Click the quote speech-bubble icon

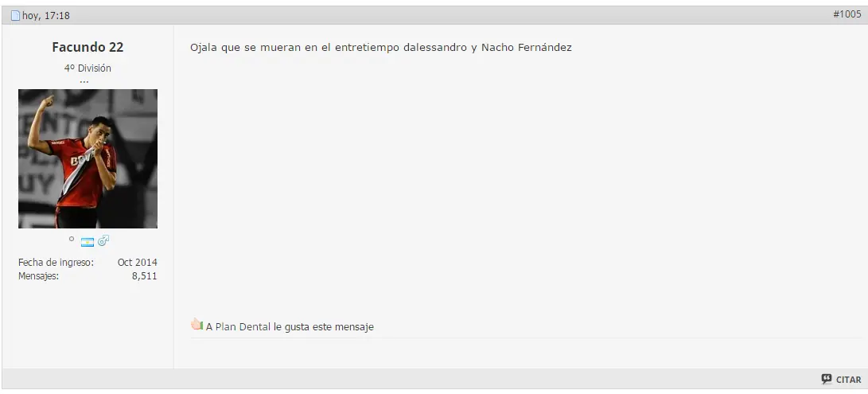(x=827, y=379)
